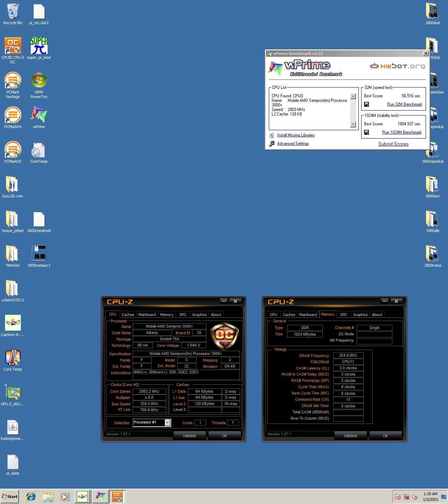The height and width of the screenshot is (504, 448).
Task: Launch CPUID CPU-Z OC shortcut
Action: (13, 50)
